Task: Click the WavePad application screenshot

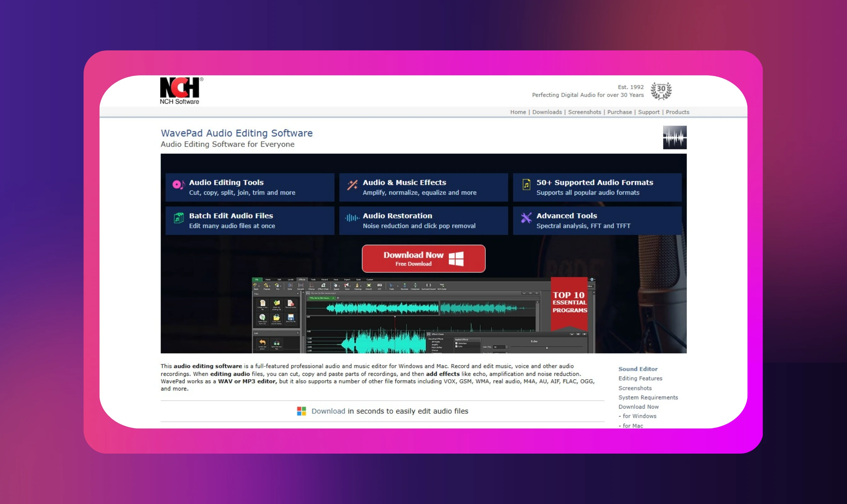Action: point(423,315)
